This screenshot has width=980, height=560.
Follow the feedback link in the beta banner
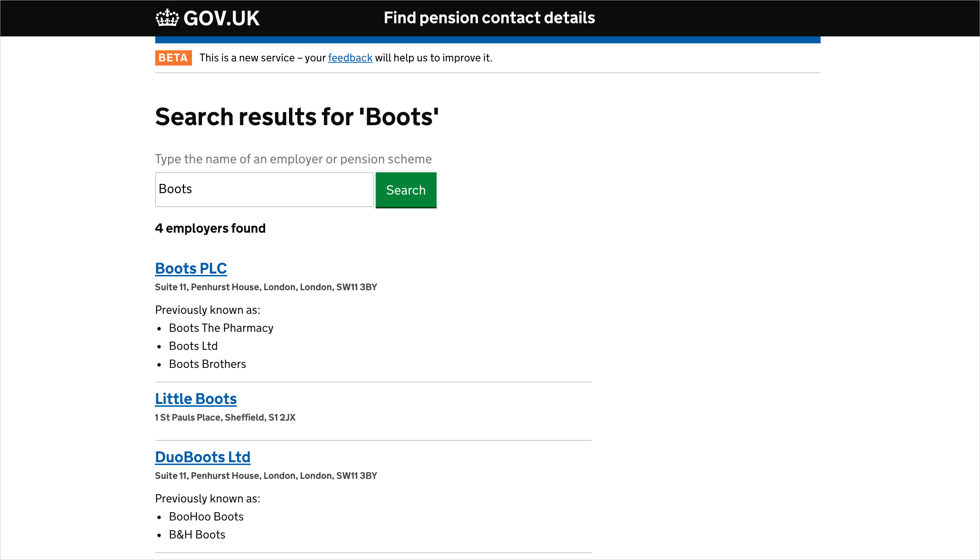[x=350, y=58]
